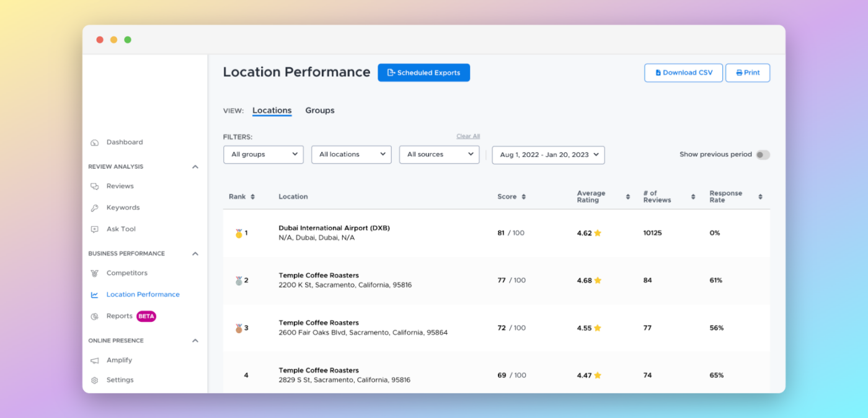Open the date range picker Aug 1 - Jan 20
Viewport: 868px width, 418px height.
tap(547, 154)
